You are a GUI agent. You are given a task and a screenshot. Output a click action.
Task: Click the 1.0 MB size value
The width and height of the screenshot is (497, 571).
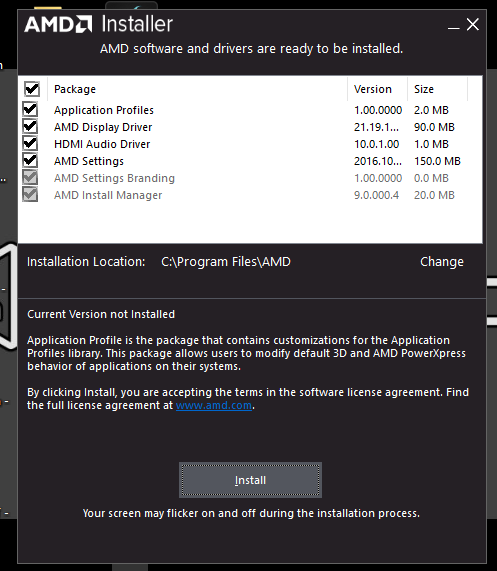(431, 144)
